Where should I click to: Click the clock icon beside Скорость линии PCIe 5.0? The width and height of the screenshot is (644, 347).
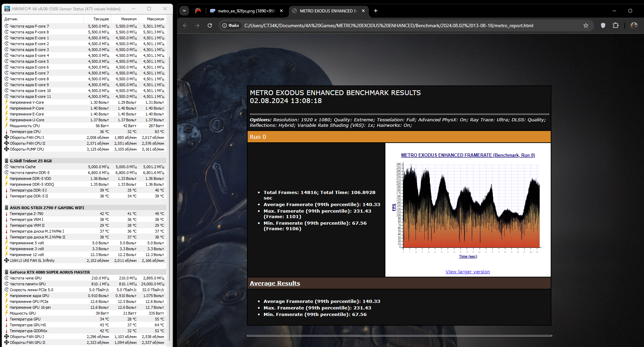click(7, 290)
